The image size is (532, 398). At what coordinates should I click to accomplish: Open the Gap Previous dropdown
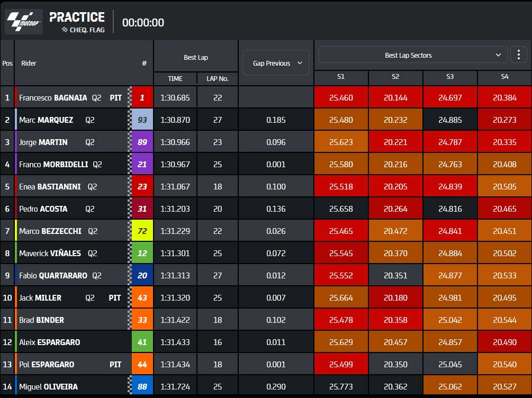coord(276,63)
